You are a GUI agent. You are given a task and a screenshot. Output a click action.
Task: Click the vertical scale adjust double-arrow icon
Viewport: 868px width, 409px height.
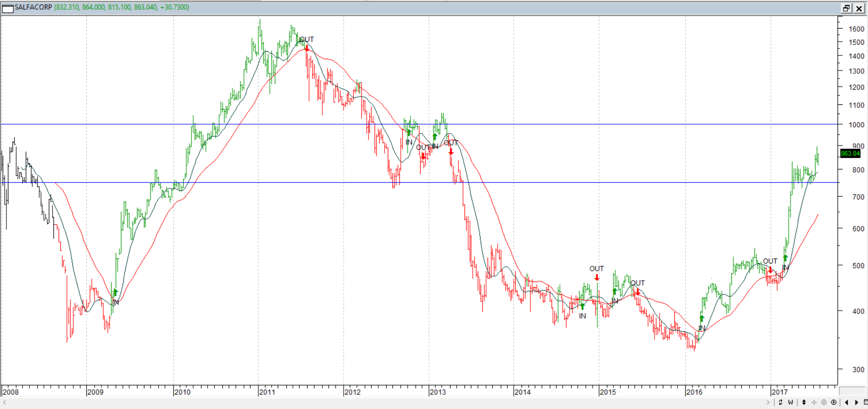click(804, 402)
